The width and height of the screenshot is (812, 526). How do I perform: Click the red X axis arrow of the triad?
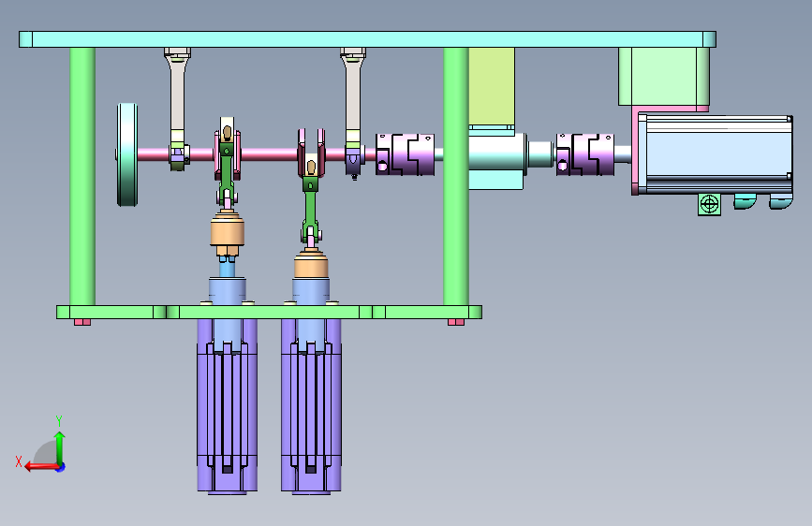(x=41, y=466)
